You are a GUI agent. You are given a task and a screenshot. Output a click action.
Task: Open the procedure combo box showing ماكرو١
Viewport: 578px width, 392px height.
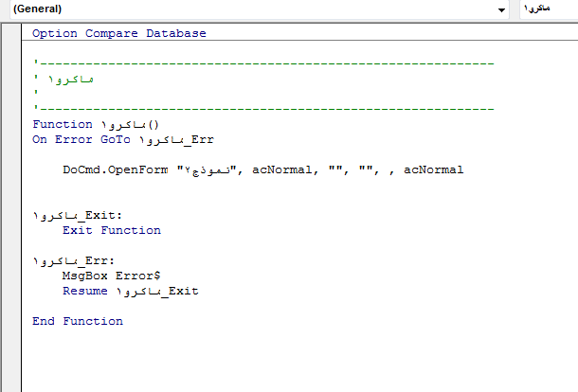pyautogui.click(x=550, y=9)
